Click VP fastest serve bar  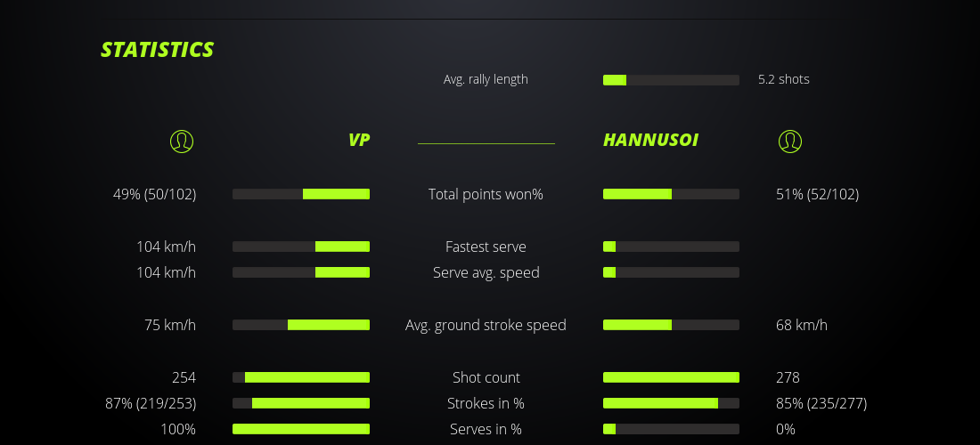[x=301, y=247]
